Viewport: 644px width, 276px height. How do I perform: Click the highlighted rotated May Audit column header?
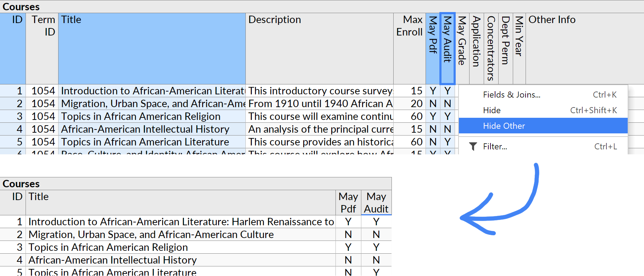coord(447,49)
